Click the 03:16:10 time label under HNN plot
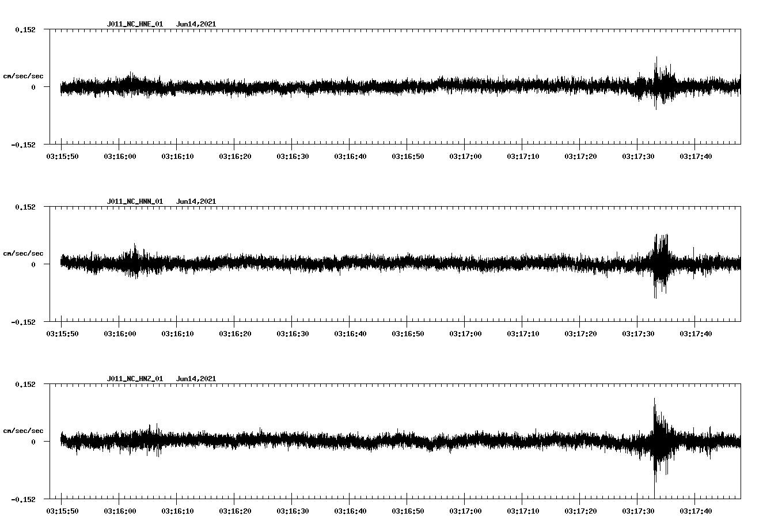 pyautogui.click(x=177, y=333)
